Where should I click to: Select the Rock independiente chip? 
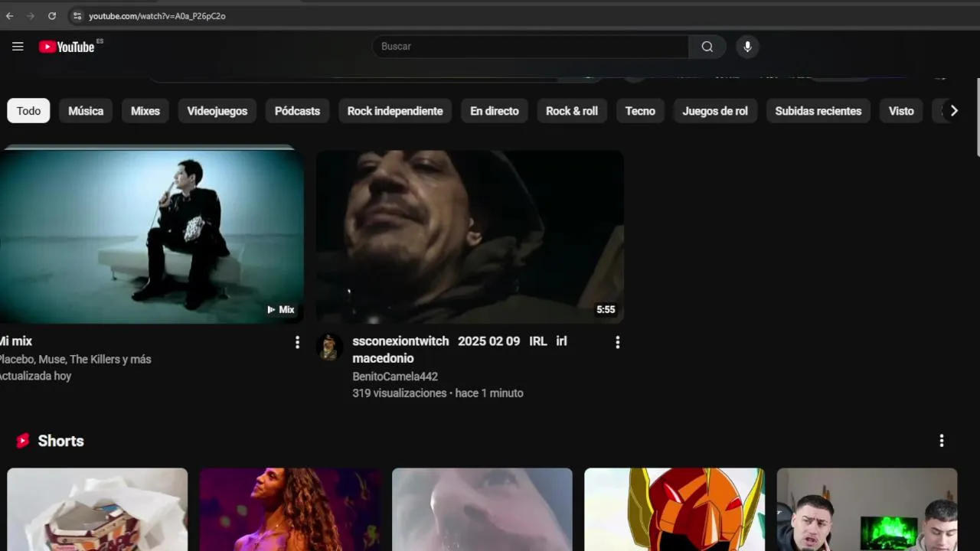[x=395, y=111]
